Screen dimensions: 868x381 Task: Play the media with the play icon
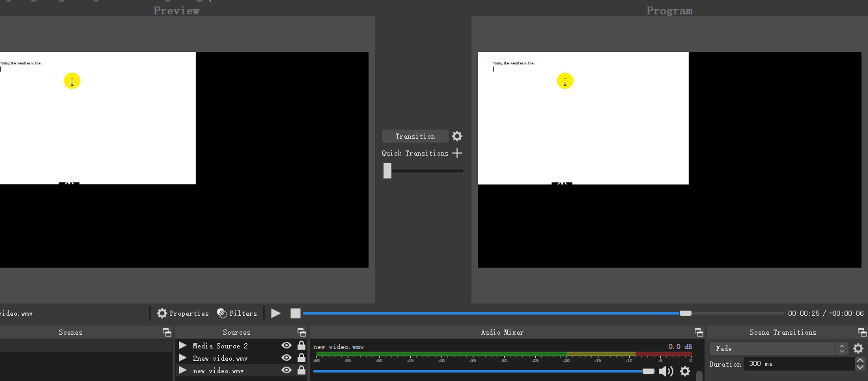[x=275, y=313]
